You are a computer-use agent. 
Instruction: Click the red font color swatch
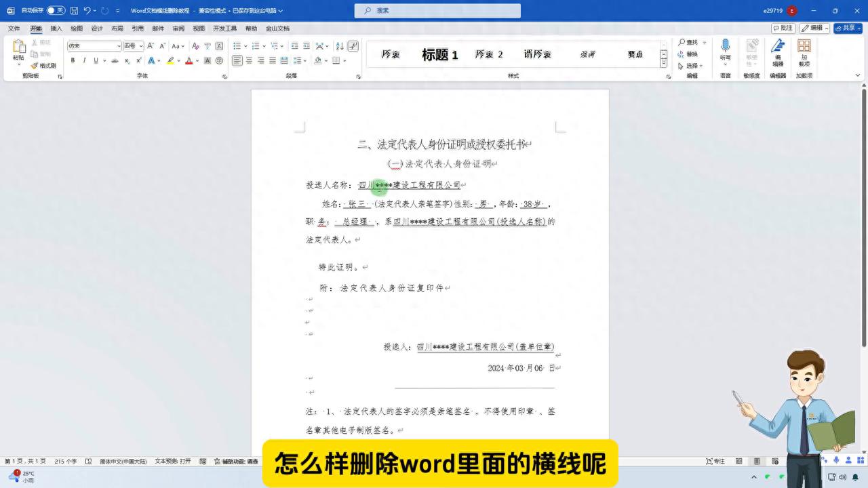[189, 60]
